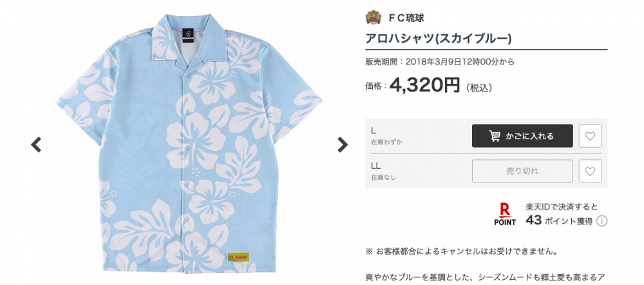Select the size LL option label
This screenshot has width=644, height=285.
(x=376, y=166)
